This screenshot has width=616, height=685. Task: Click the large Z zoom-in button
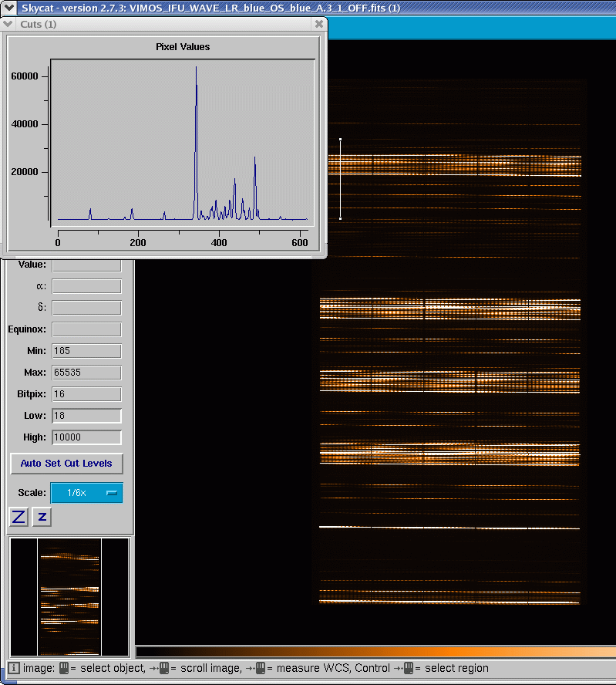pyautogui.click(x=19, y=517)
